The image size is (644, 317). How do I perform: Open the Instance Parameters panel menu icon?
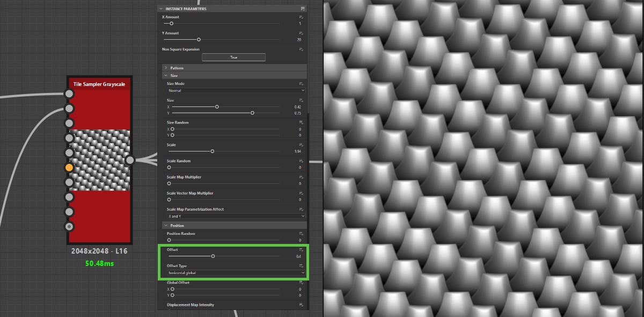click(x=303, y=9)
